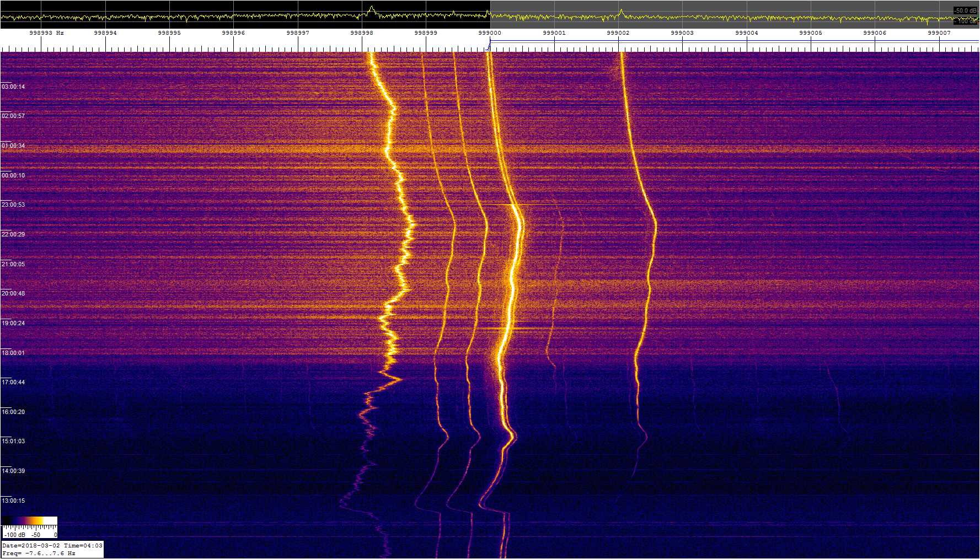Click the 999000 center frequency label
980x559 pixels.
pos(490,33)
